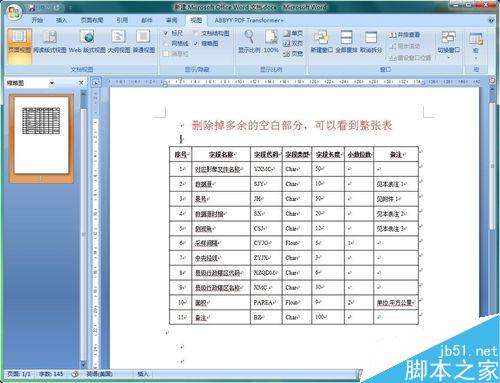Click 取消拆分 (Remove Split) icon
Viewport: 500px width, 383px height.
(x=371, y=42)
